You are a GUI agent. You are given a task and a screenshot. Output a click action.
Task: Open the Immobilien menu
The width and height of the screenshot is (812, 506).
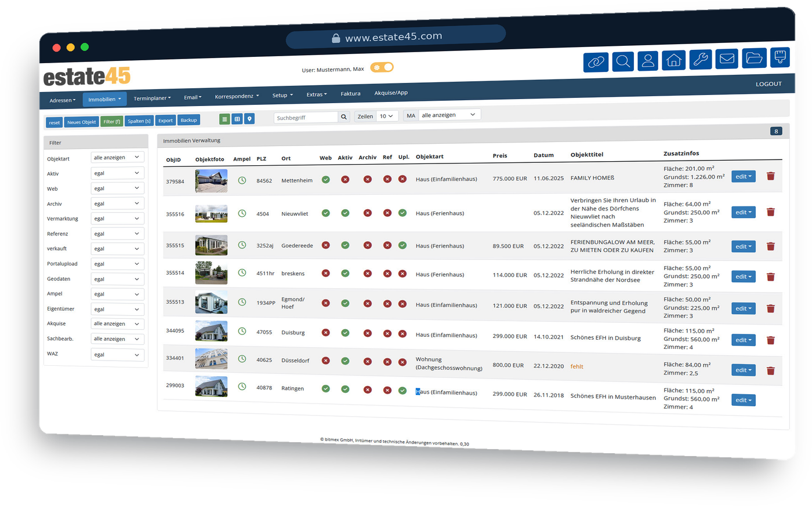tap(104, 99)
